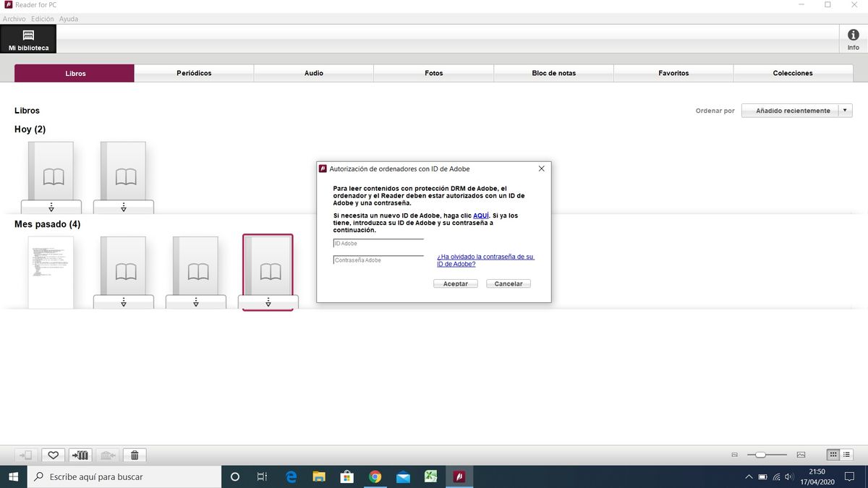Expand download arrow under first Hoy book
868x488 pixels.
[51, 207]
